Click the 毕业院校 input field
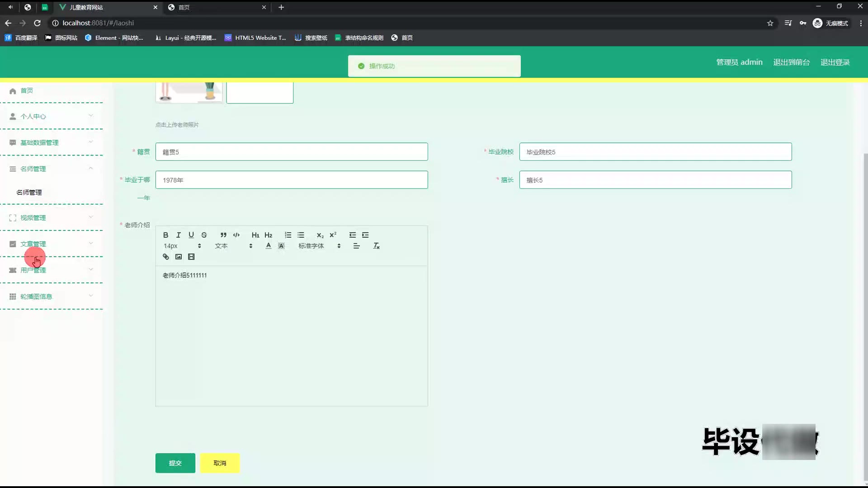 (x=656, y=152)
